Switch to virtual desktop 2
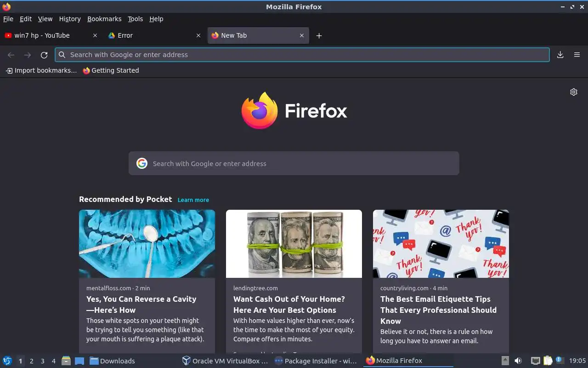 pos(31,361)
